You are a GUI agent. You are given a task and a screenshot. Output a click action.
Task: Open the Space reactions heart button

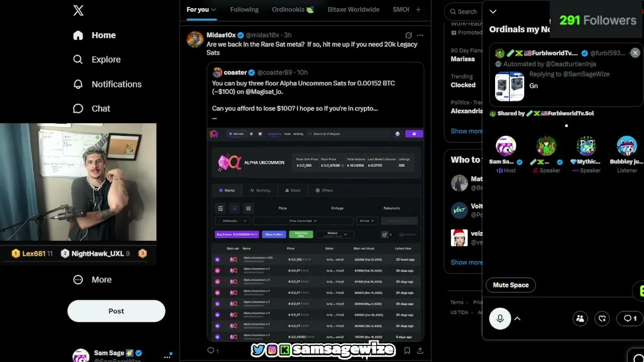click(602, 318)
